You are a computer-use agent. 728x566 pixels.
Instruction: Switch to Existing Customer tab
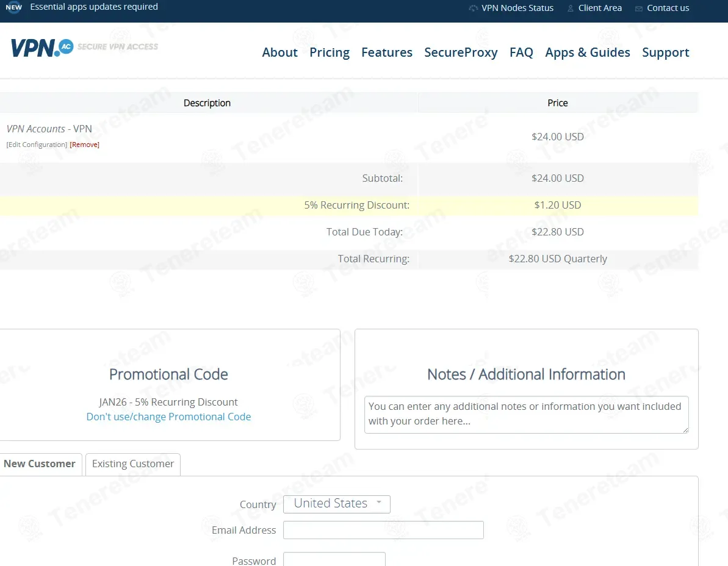point(133,464)
